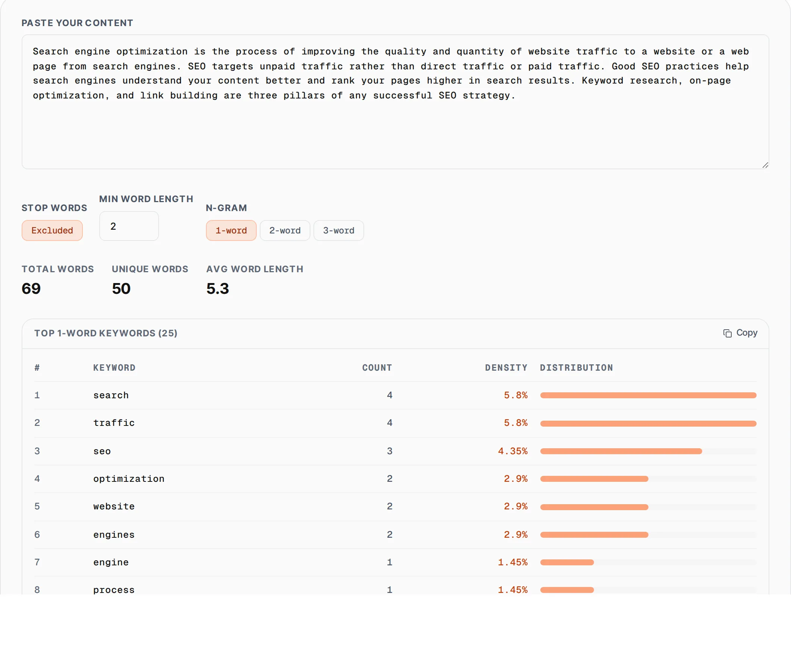Click the min word length input field

[x=129, y=226]
